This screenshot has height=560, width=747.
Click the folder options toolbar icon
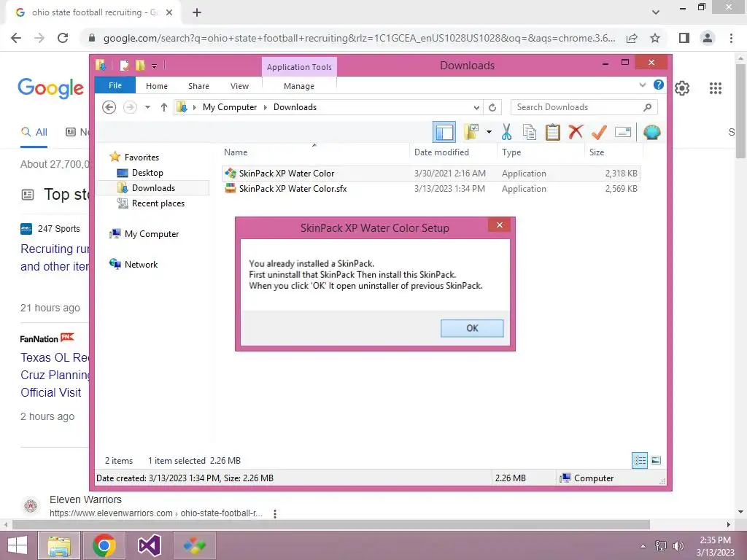pos(471,133)
